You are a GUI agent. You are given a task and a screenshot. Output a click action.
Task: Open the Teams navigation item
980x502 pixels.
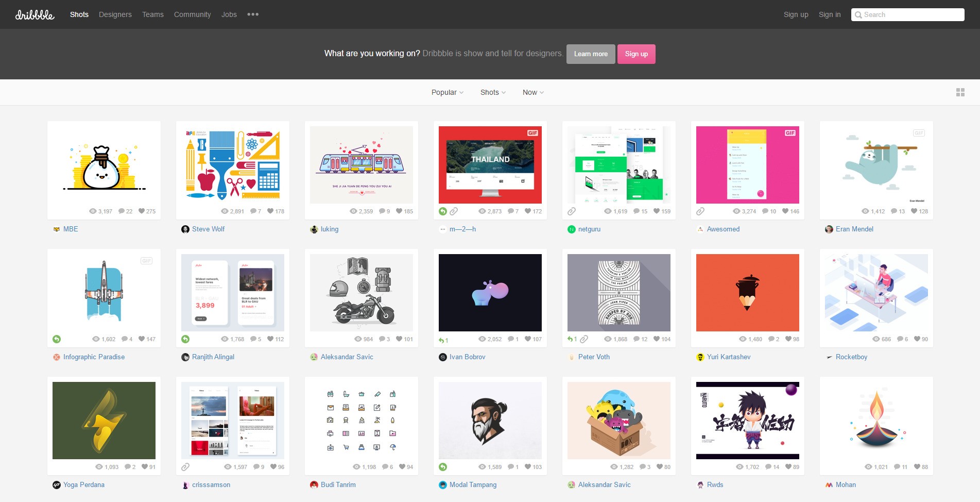[153, 14]
